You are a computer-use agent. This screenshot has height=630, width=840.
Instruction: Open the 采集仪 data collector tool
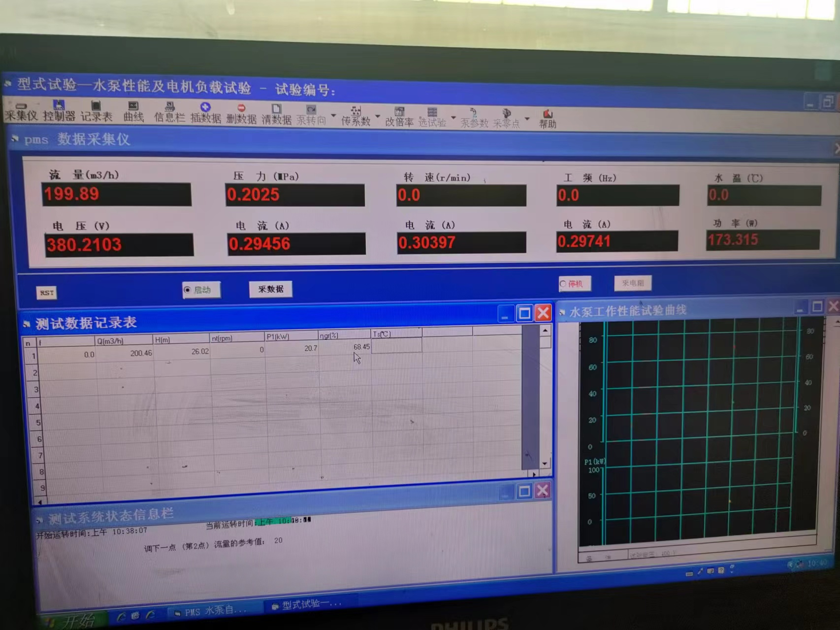[21, 112]
